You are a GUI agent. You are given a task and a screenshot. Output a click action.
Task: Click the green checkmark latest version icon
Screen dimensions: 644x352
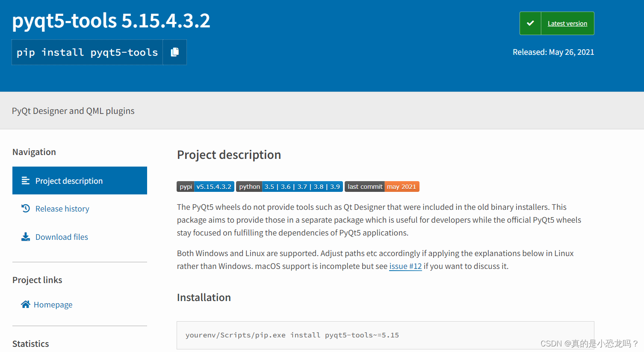(530, 24)
